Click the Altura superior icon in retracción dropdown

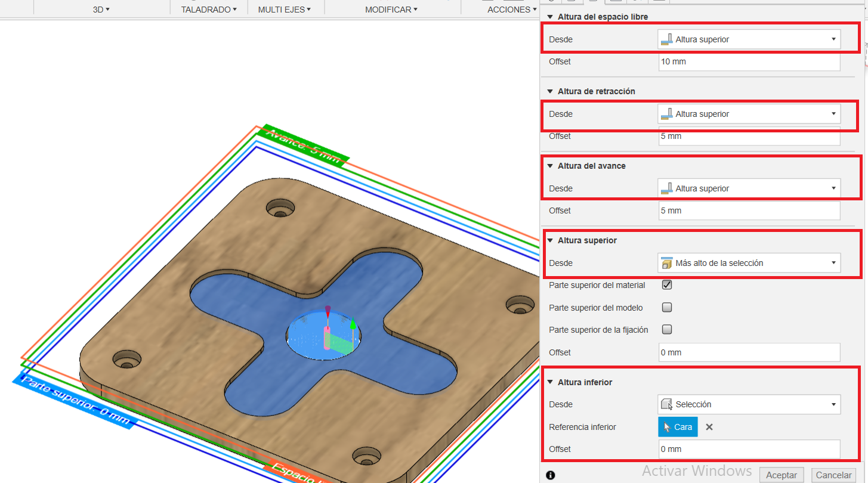click(x=667, y=114)
